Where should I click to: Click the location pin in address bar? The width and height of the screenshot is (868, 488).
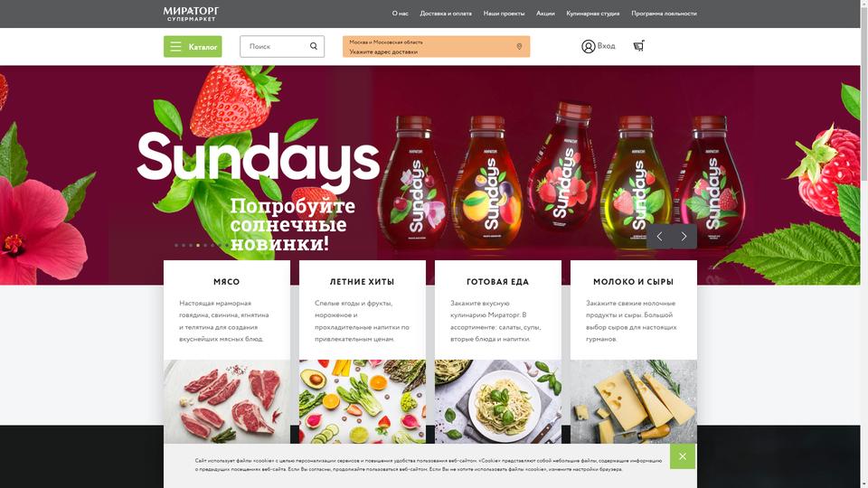click(519, 46)
